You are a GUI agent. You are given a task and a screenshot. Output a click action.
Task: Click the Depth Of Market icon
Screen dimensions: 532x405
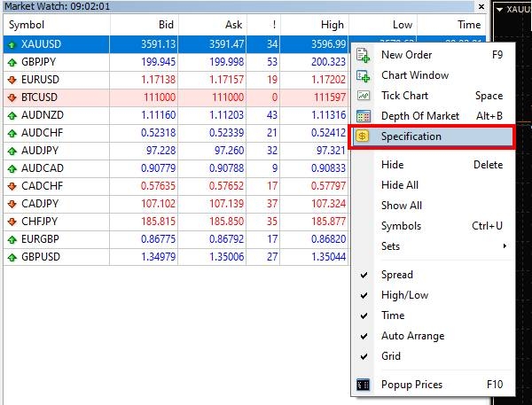coord(364,116)
